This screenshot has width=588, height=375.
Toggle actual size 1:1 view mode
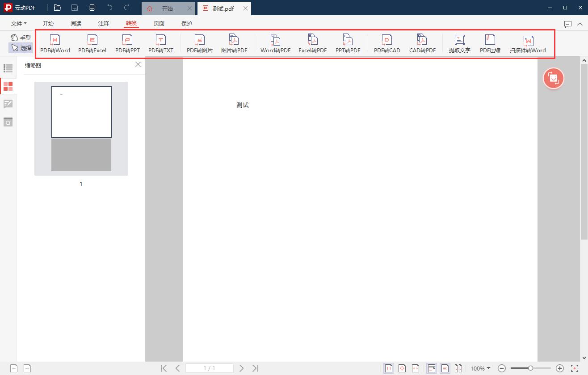pos(389,368)
